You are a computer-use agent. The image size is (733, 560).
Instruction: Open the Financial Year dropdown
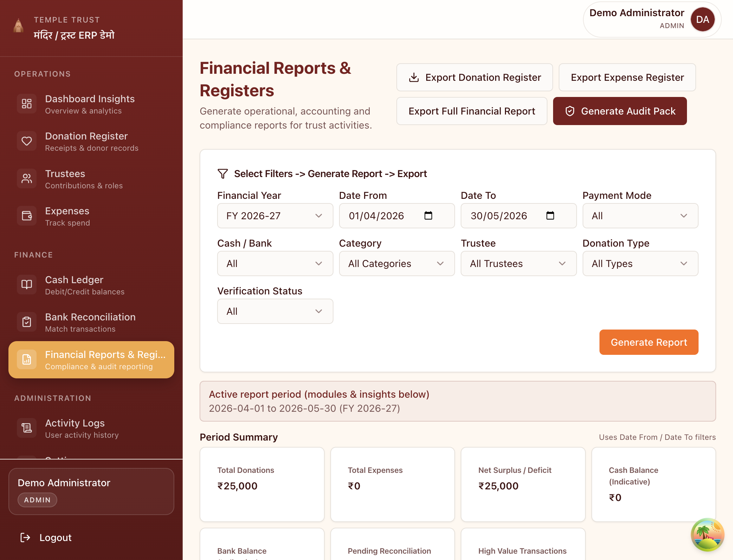(x=275, y=216)
